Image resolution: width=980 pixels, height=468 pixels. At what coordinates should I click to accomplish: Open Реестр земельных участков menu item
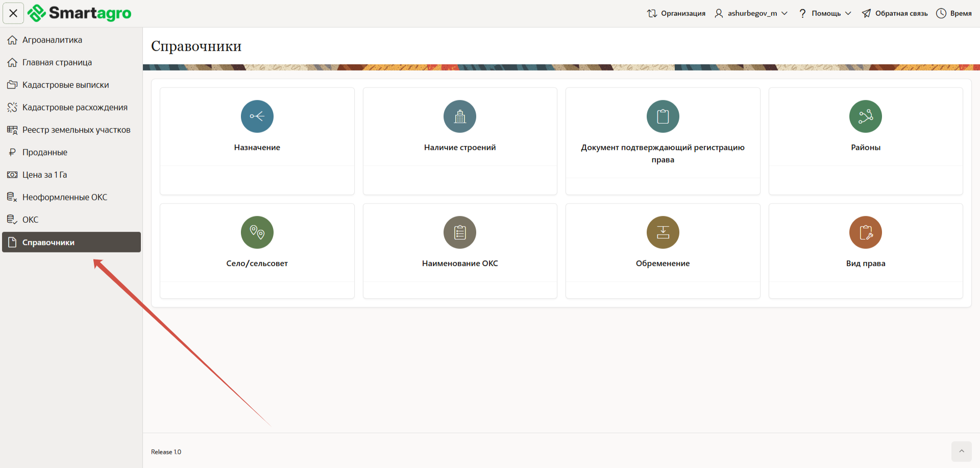point(76,130)
